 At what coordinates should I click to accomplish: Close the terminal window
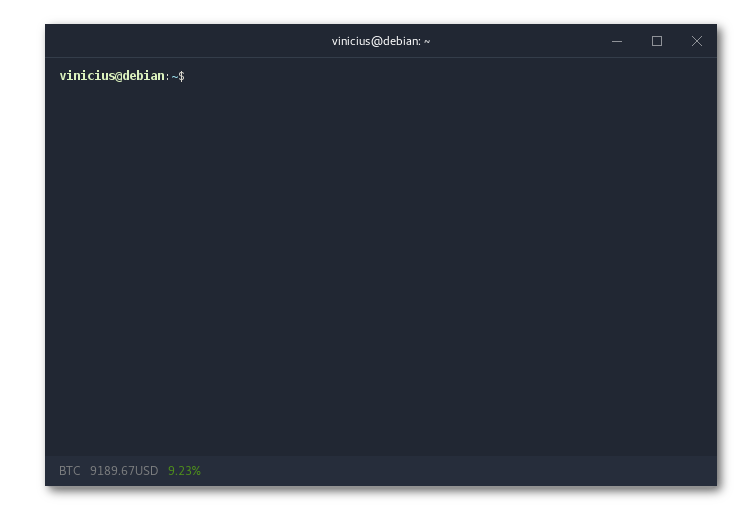[696, 41]
